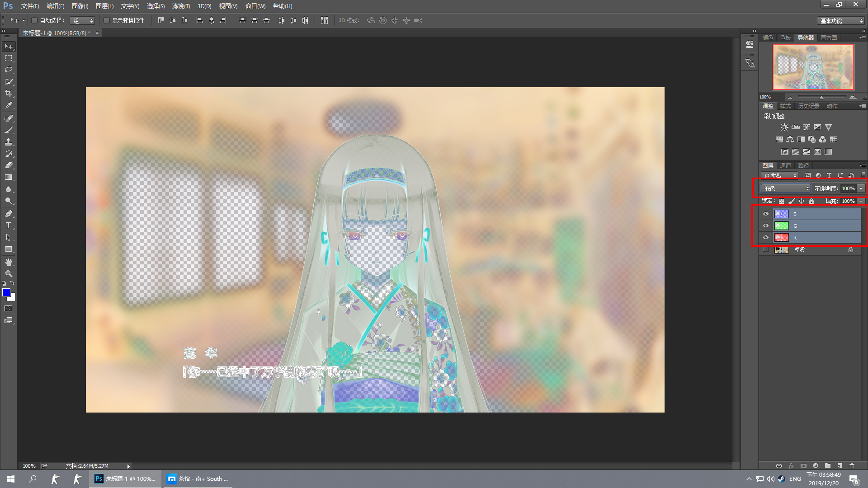
Task: Select the Rectangle shape tool
Action: pos(9,249)
